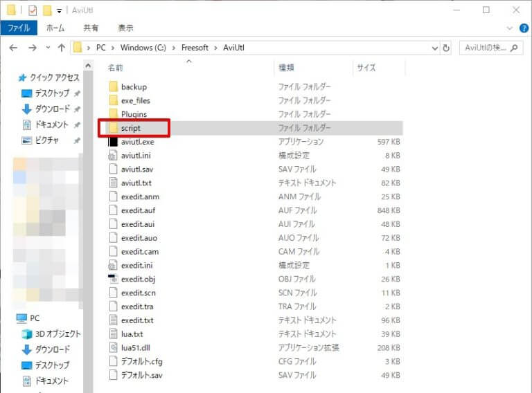Image resolution: width=532 pixels, height=393 pixels.
Task: Open the ファイル menu tab
Action: coord(18,28)
